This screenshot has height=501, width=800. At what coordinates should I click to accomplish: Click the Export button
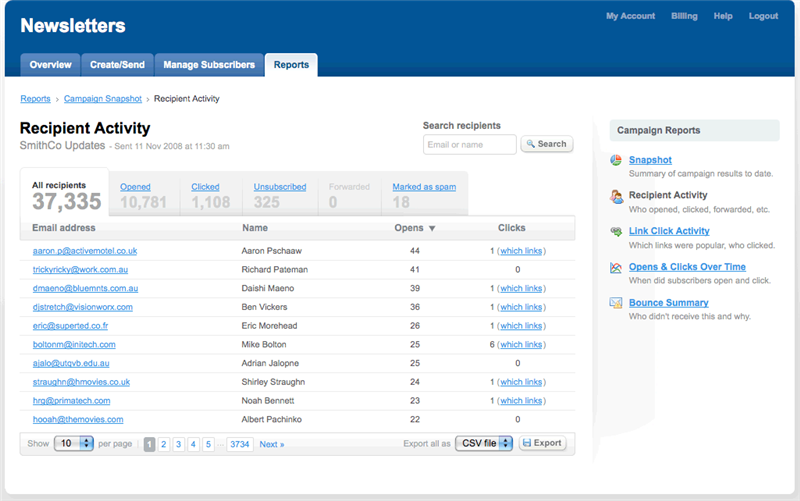543,443
